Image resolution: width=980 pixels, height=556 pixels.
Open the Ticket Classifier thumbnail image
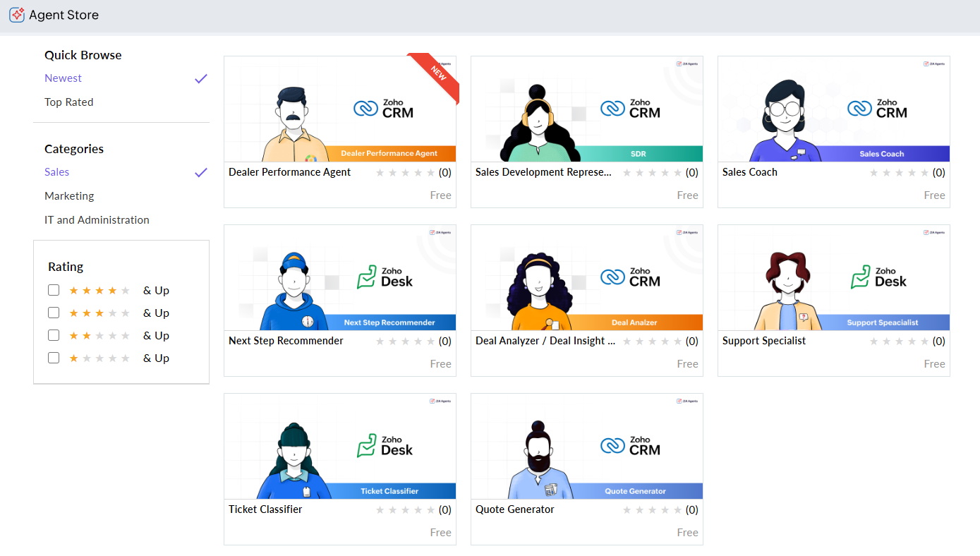coord(340,447)
